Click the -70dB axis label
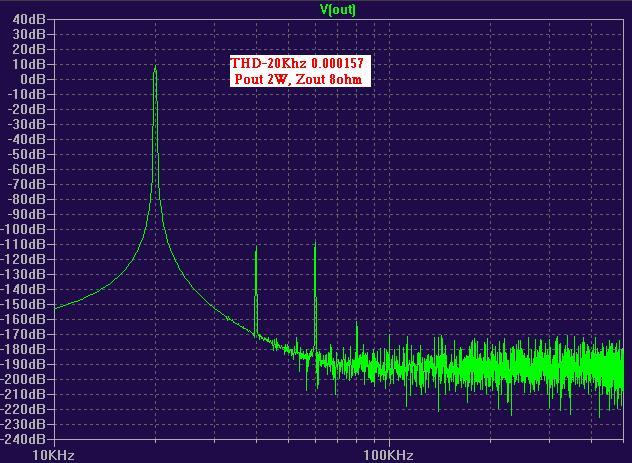Screen dimensions: 632x463 [x=27, y=184]
